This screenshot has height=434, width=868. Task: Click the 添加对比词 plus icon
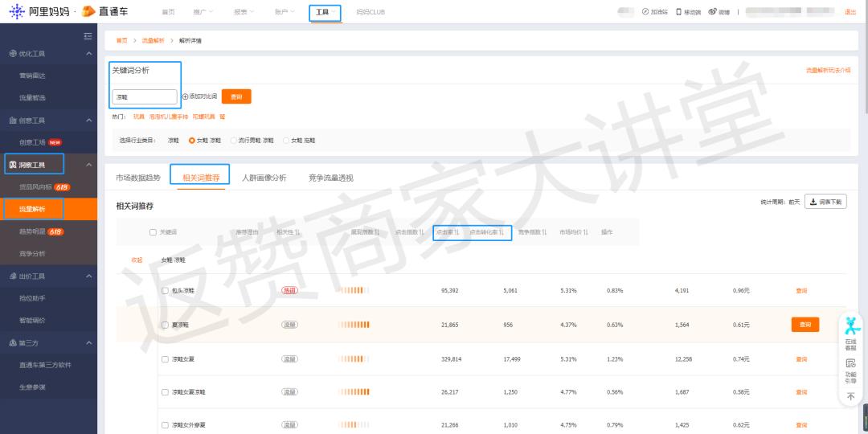[185, 96]
